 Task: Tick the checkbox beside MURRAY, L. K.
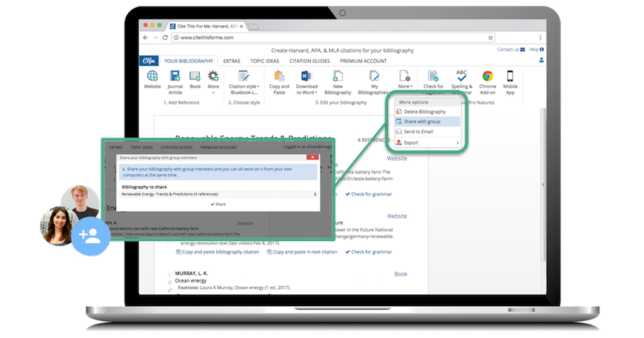170,274
